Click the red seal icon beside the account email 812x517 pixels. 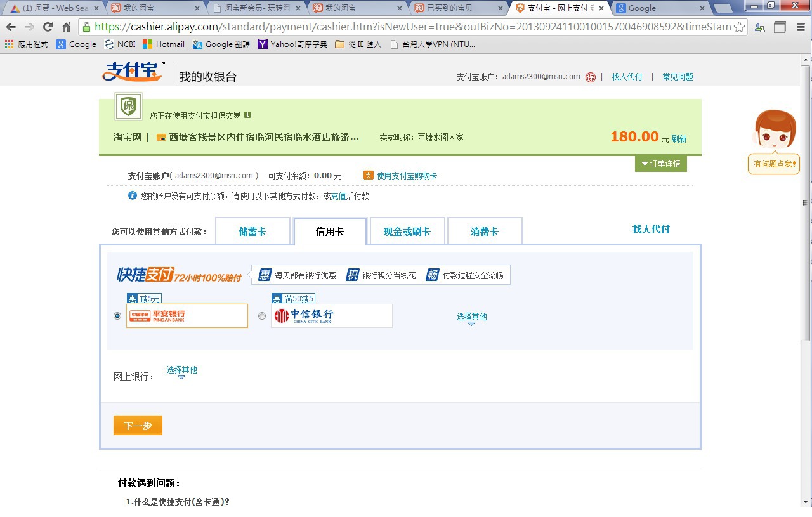(x=590, y=77)
